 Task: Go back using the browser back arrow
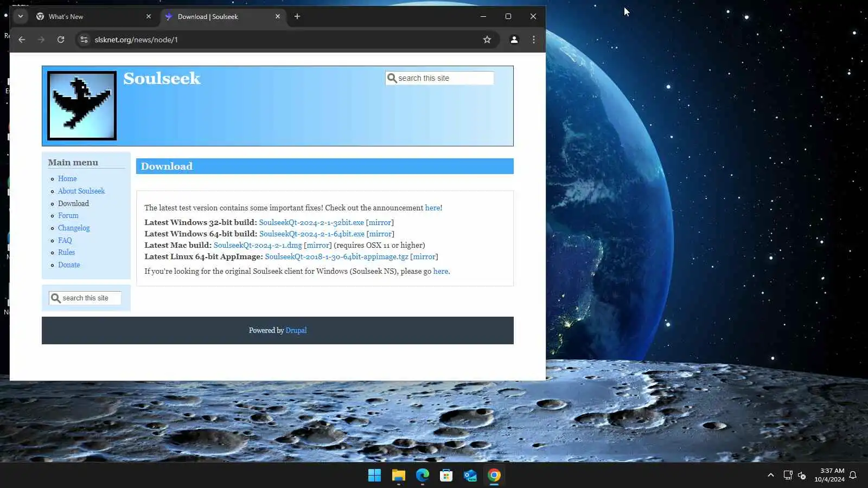[x=22, y=40]
